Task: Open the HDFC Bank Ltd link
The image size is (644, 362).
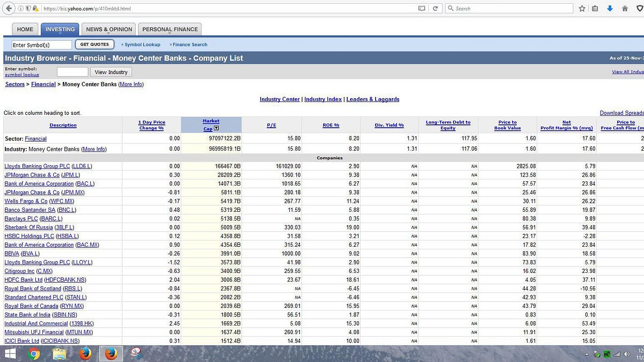Action: (x=23, y=280)
